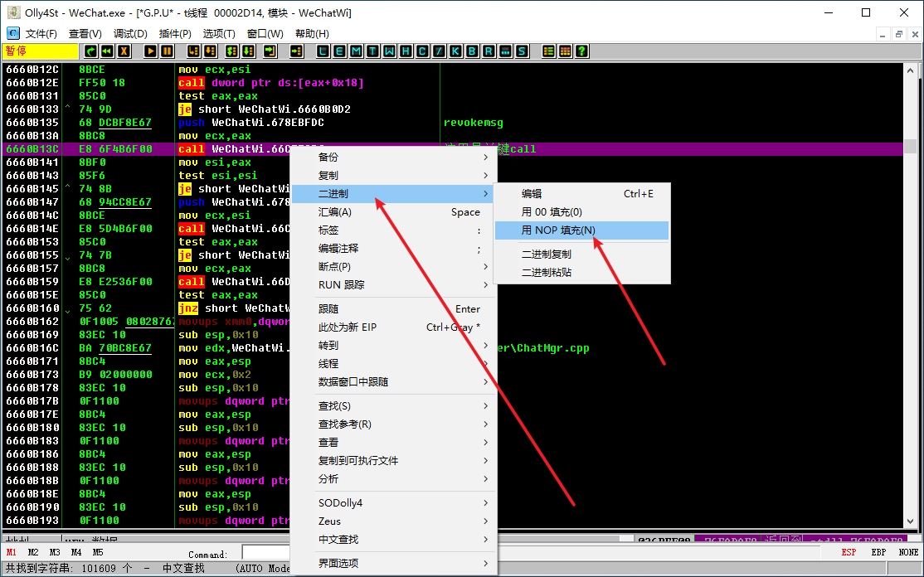Open the Breakpoints window with the B icon
The image size is (924, 577).
coord(471,51)
